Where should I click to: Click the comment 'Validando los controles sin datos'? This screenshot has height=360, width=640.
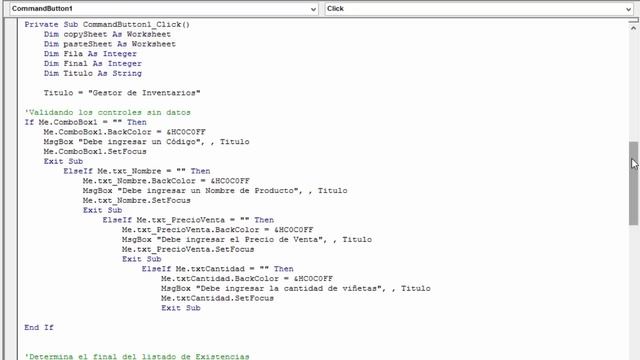107,113
